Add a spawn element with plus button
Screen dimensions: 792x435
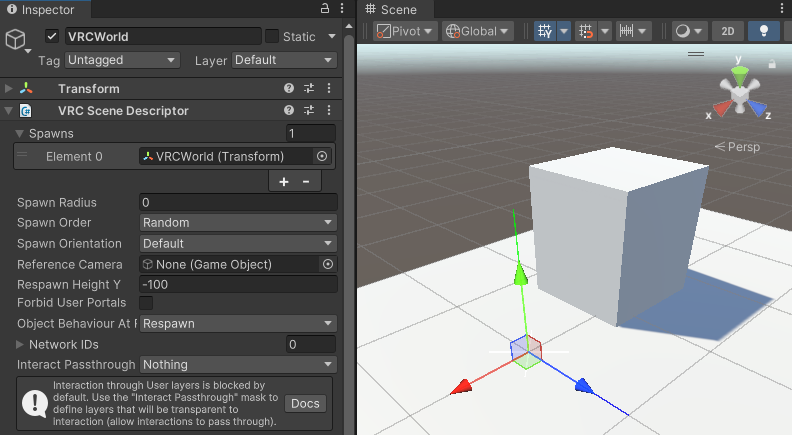pyautogui.click(x=284, y=182)
